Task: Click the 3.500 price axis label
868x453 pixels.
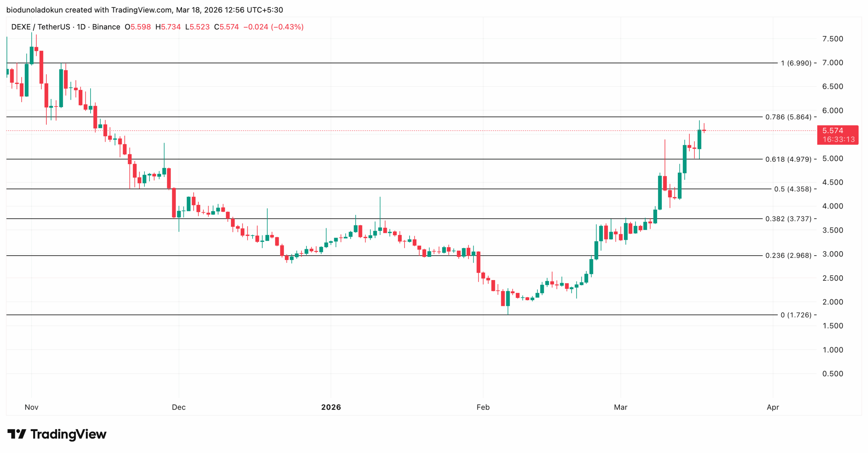Action: pyautogui.click(x=832, y=230)
